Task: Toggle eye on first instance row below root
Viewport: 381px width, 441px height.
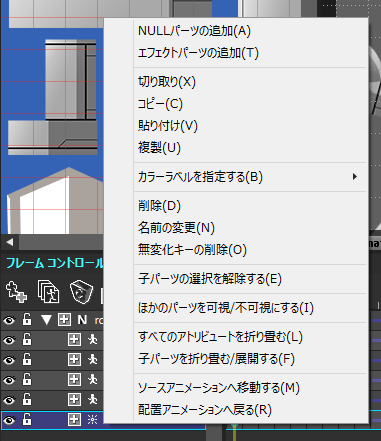Action: (x=9, y=340)
